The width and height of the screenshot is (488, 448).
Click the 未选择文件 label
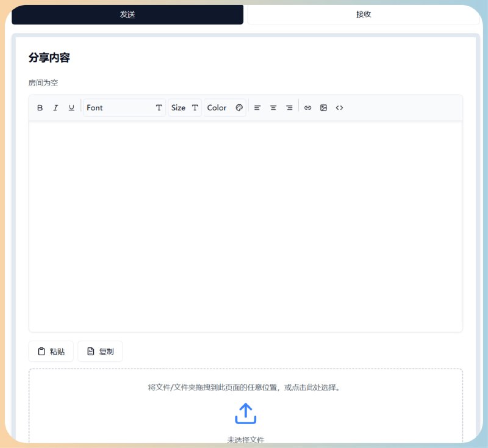[246, 440]
